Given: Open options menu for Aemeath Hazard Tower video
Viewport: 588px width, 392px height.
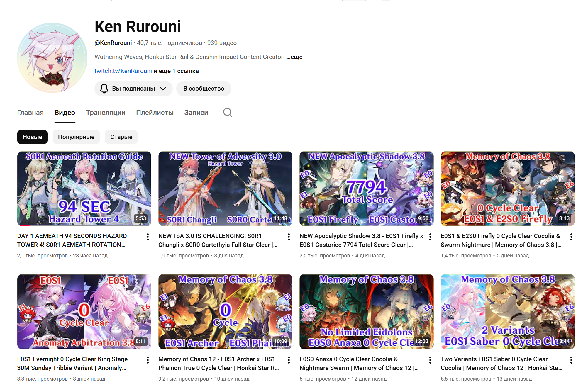Looking at the screenshot, I should point(148,237).
